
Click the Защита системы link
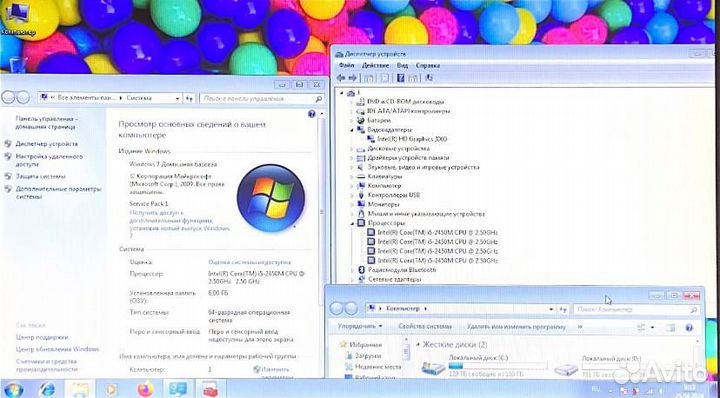(40, 176)
